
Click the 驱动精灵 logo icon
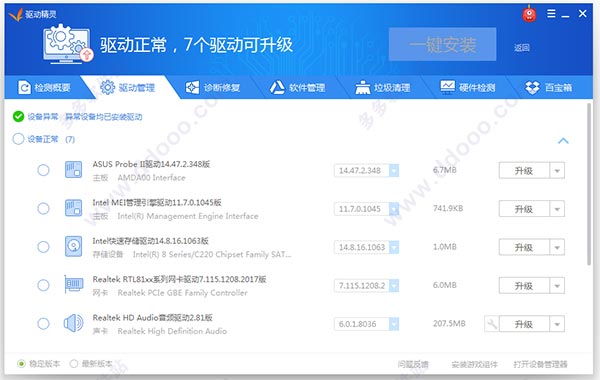(15, 15)
